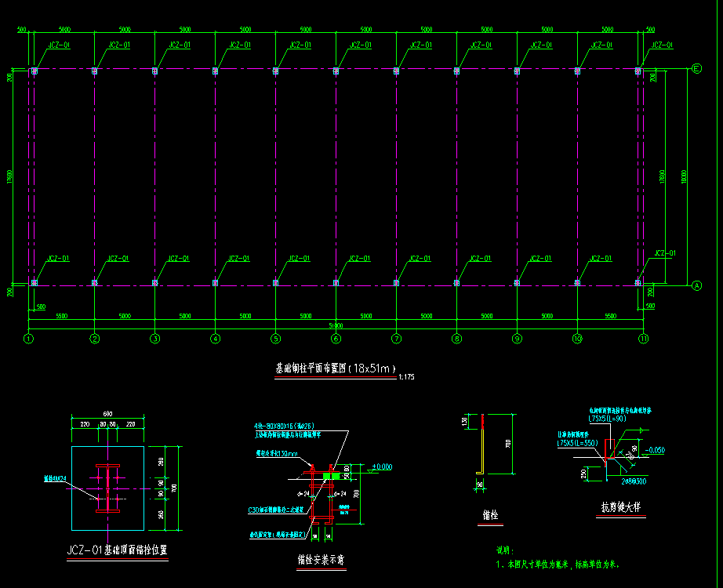Click grid axis bubble 5

[x=276, y=339]
